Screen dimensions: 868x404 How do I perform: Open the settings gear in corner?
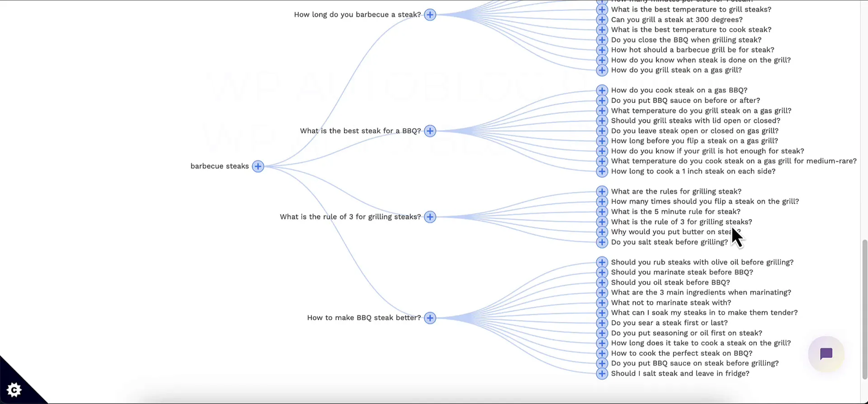(14, 389)
